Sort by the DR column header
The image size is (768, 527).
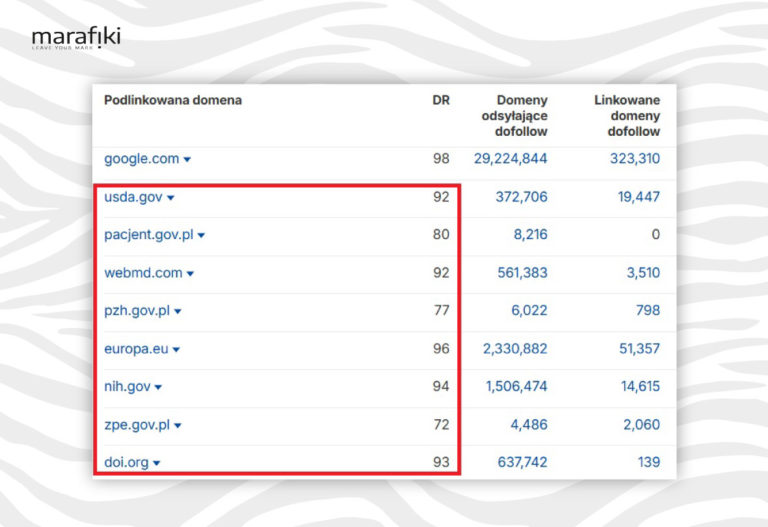coord(440,101)
